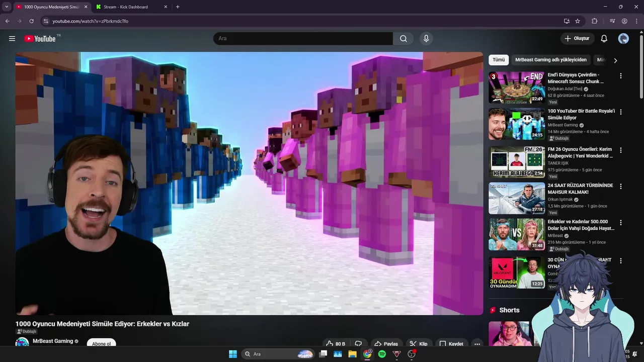The image size is (644, 362).
Task: Reload the page with the refresh icon
Action: point(31,21)
